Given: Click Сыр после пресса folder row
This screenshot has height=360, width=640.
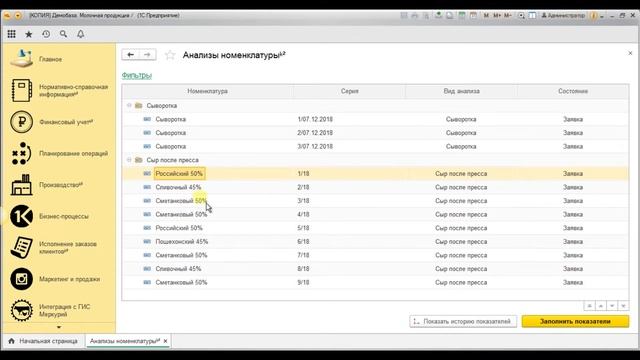Looking at the screenshot, I should 375,160.
